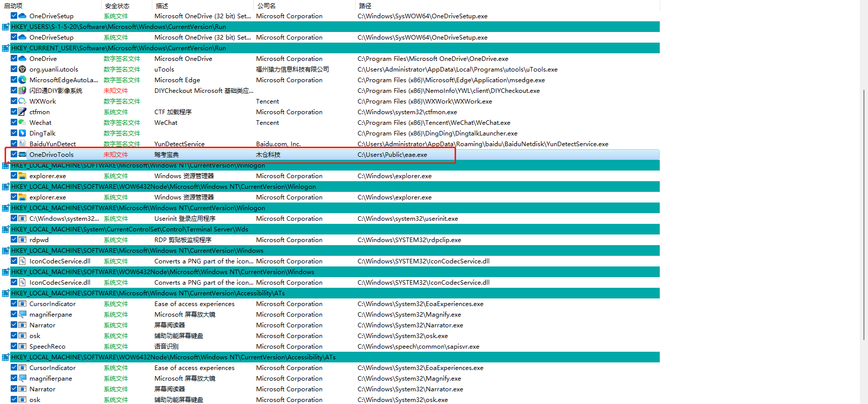The width and height of the screenshot is (868, 404).
Task: Select the Wechat app icon
Action: click(22, 122)
